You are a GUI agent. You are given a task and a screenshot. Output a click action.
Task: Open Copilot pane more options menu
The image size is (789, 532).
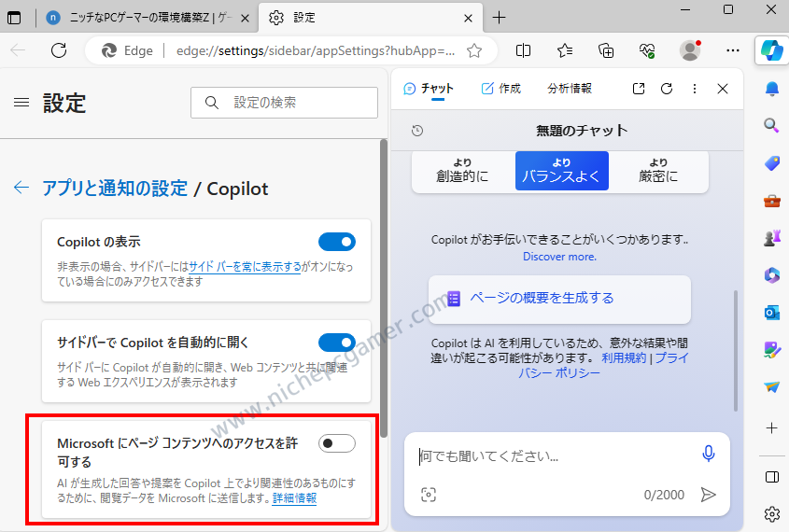click(695, 89)
